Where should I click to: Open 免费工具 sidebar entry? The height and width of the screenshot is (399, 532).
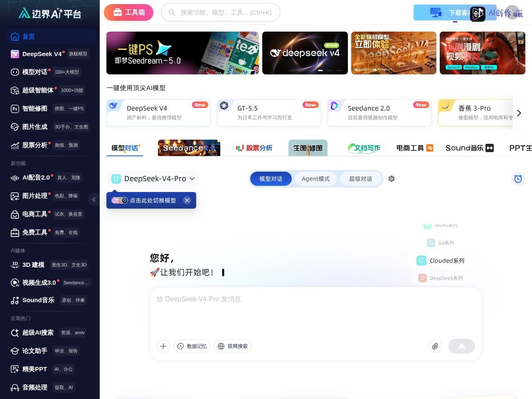[51, 232]
